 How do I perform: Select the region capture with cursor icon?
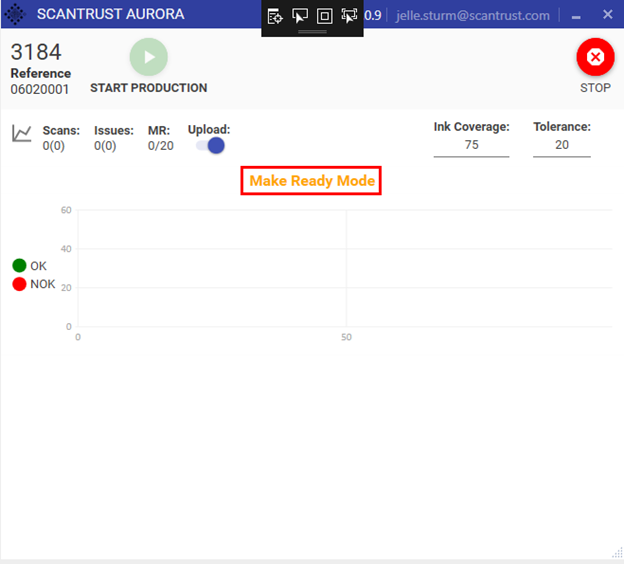[x=349, y=16]
